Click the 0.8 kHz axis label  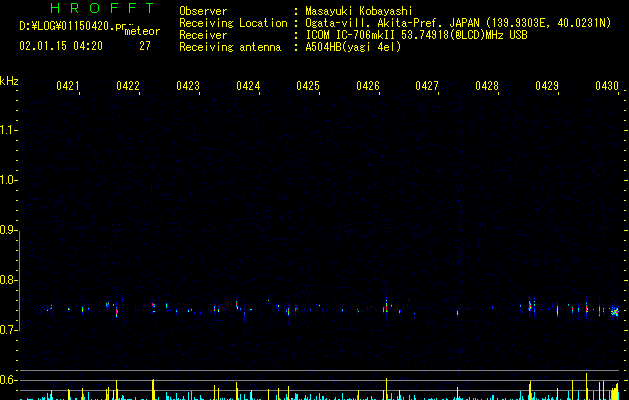click(x=8, y=280)
